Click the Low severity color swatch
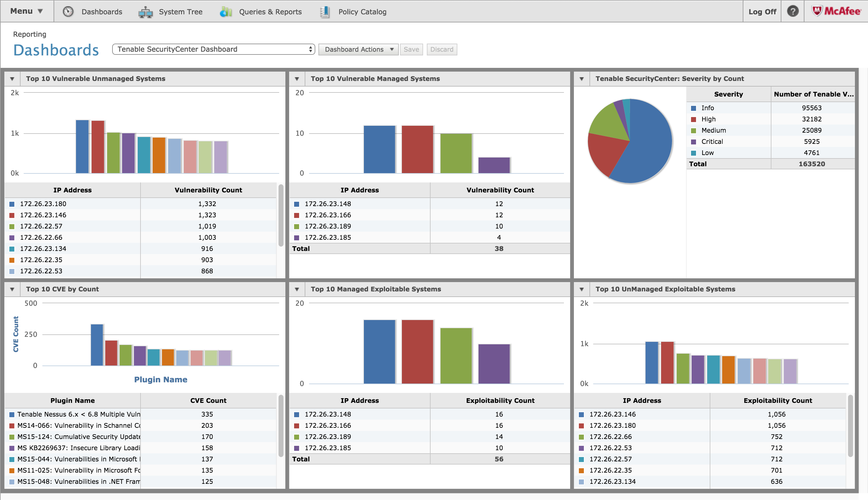Screen dimensions: 868x500 point(694,153)
